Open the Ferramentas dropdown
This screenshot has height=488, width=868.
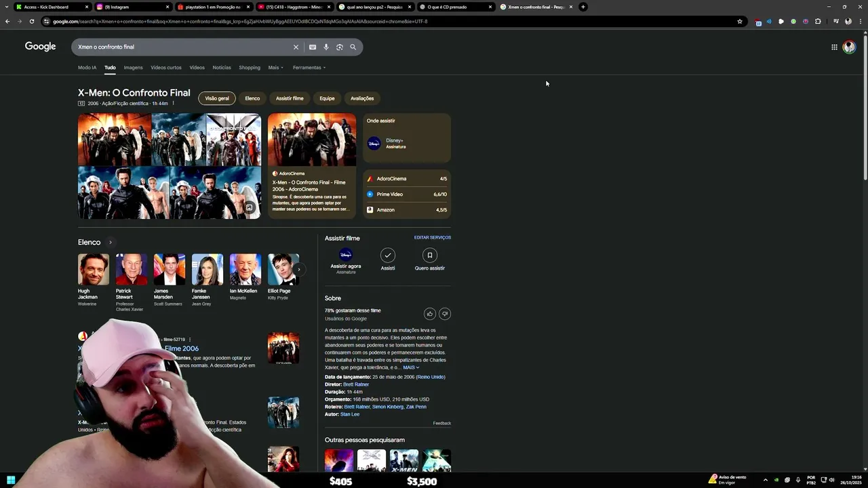(x=309, y=68)
